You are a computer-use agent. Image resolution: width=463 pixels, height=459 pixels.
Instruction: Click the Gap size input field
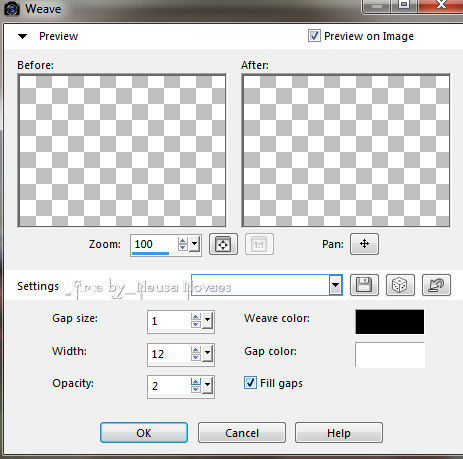pyautogui.click(x=169, y=321)
